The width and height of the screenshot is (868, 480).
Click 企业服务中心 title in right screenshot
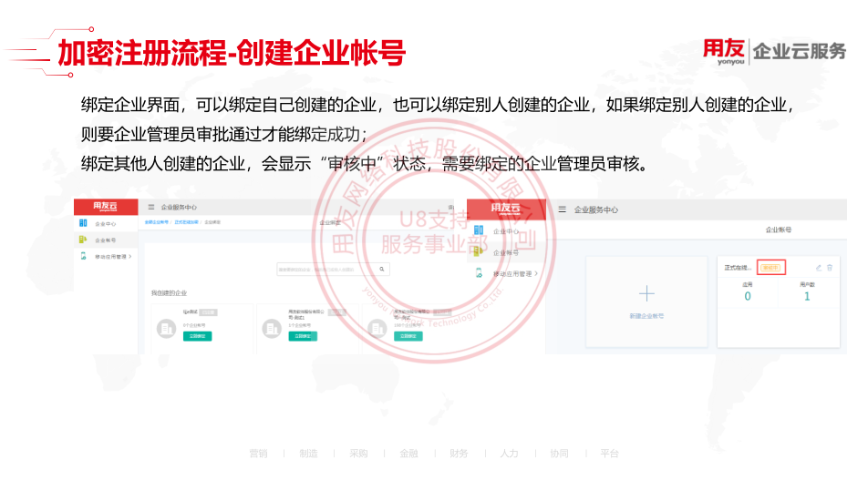(x=596, y=210)
